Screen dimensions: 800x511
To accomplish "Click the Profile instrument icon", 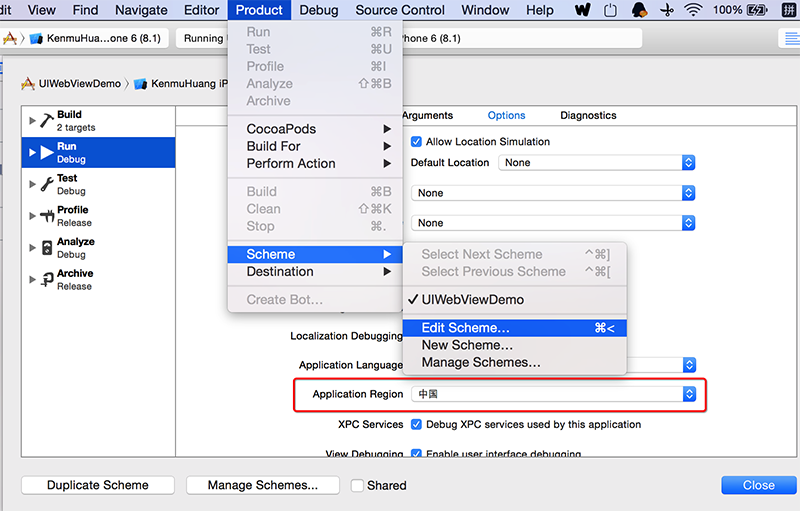I will [47, 216].
